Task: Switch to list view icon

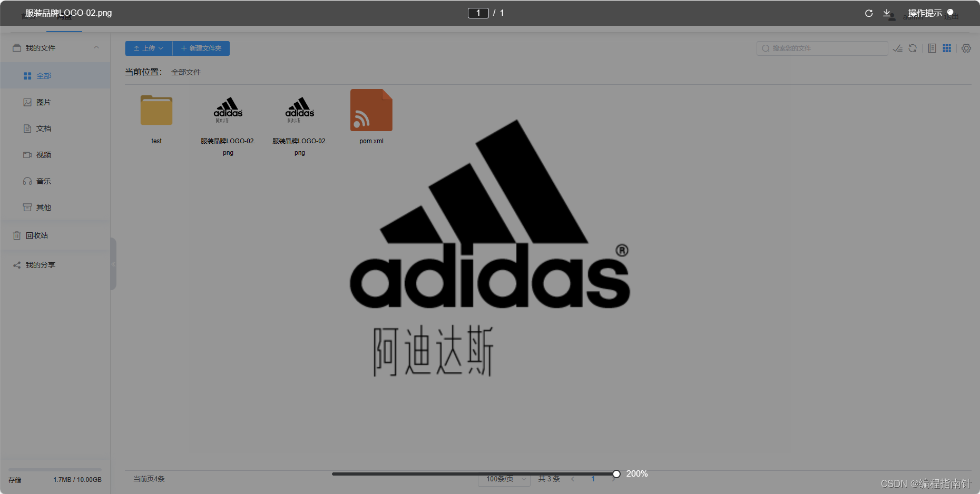Action: coord(932,48)
